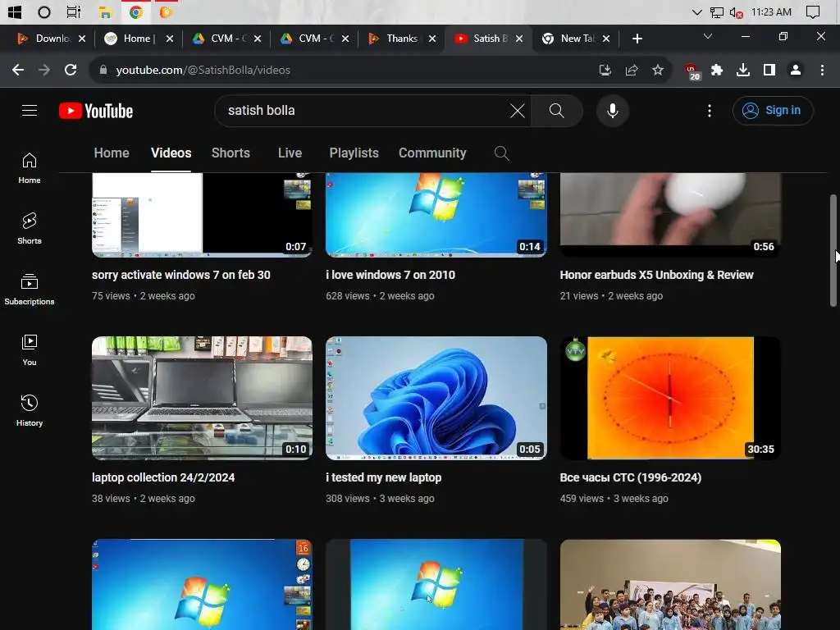Toggle the Chrome side panel
840x630 pixels.
(x=769, y=71)
